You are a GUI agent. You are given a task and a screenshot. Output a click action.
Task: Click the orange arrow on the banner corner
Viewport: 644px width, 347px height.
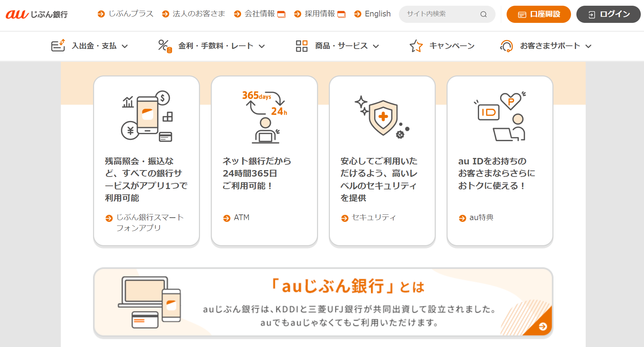click(542, 326)
